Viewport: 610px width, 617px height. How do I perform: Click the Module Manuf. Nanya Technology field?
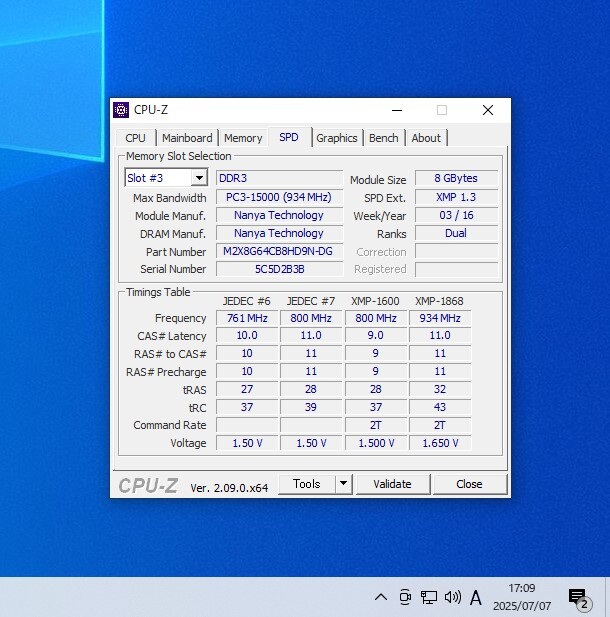(x=279, y=215)
